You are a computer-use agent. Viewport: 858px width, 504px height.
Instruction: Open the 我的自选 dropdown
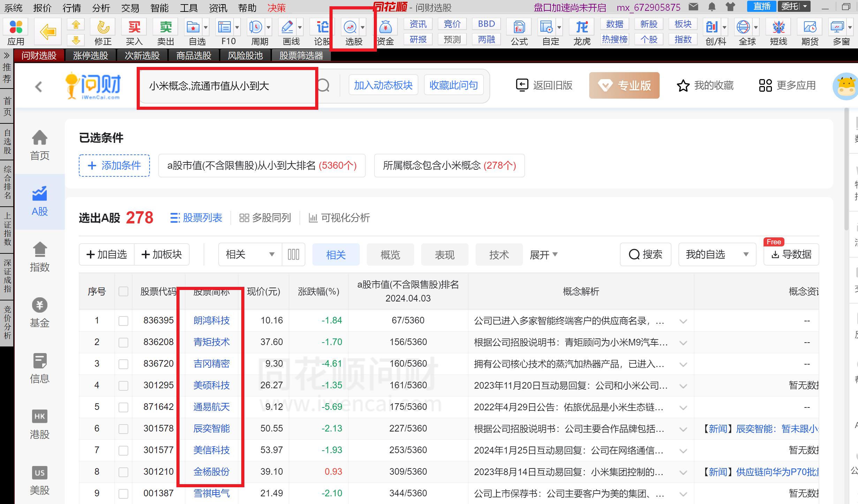pyautogui.click(x=717, y=254)
